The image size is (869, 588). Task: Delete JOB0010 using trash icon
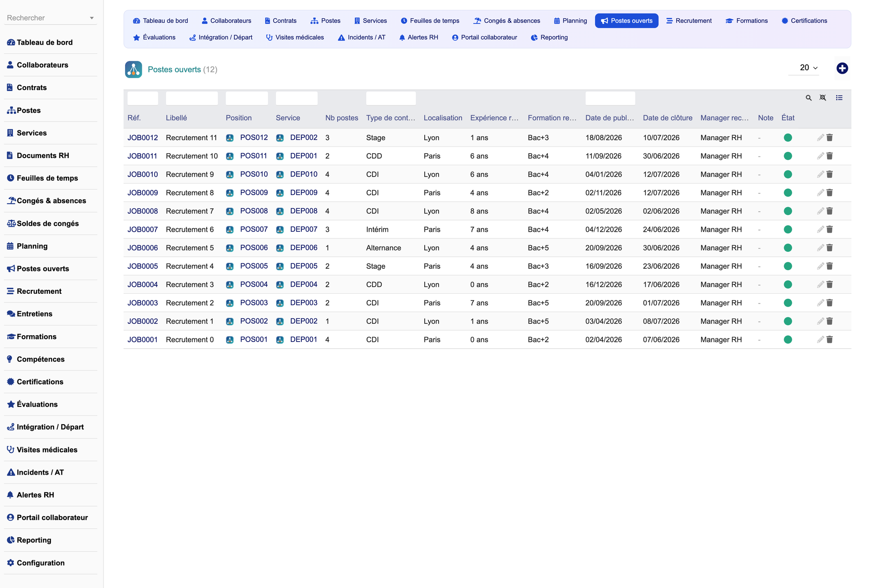tap(829, 174)
